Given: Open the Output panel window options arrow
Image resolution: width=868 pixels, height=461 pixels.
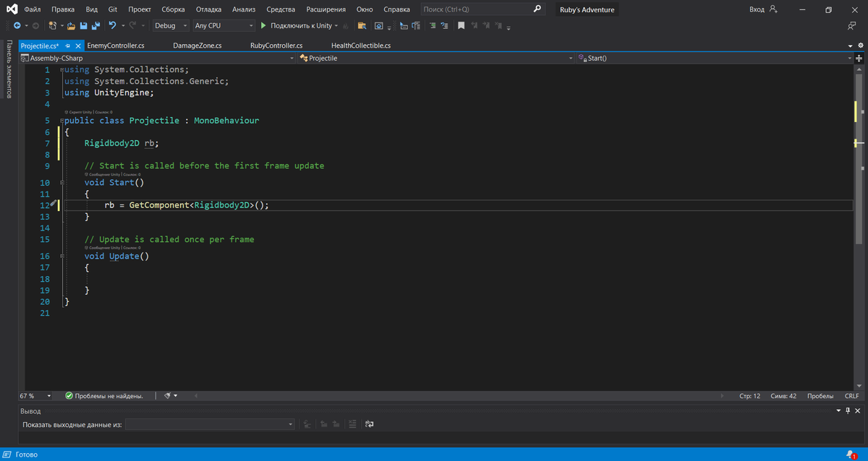Looking at the screenshot, I should [838, 410].
